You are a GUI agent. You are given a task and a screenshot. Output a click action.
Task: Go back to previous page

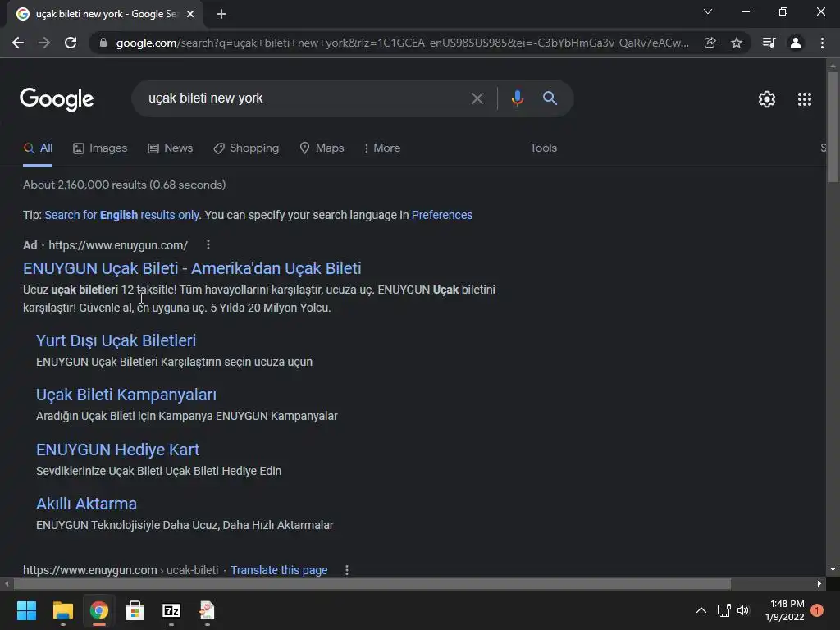(x=18, y=43)
